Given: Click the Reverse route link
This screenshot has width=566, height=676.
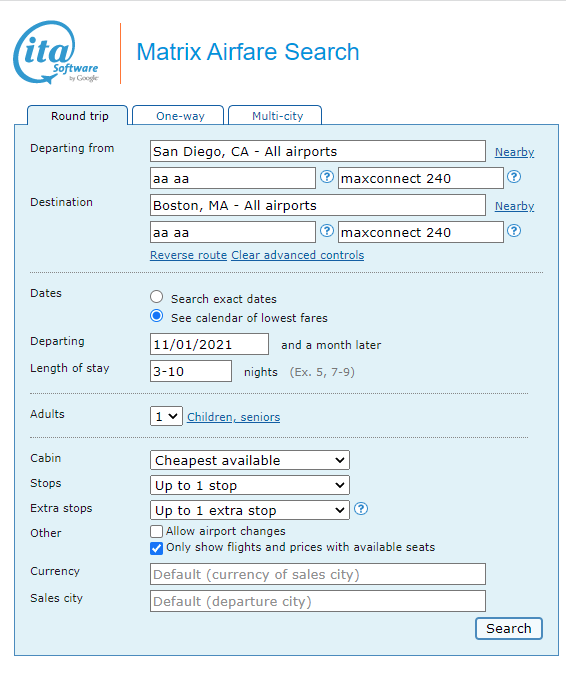Looking at the screenshot, I should point(188,255).
